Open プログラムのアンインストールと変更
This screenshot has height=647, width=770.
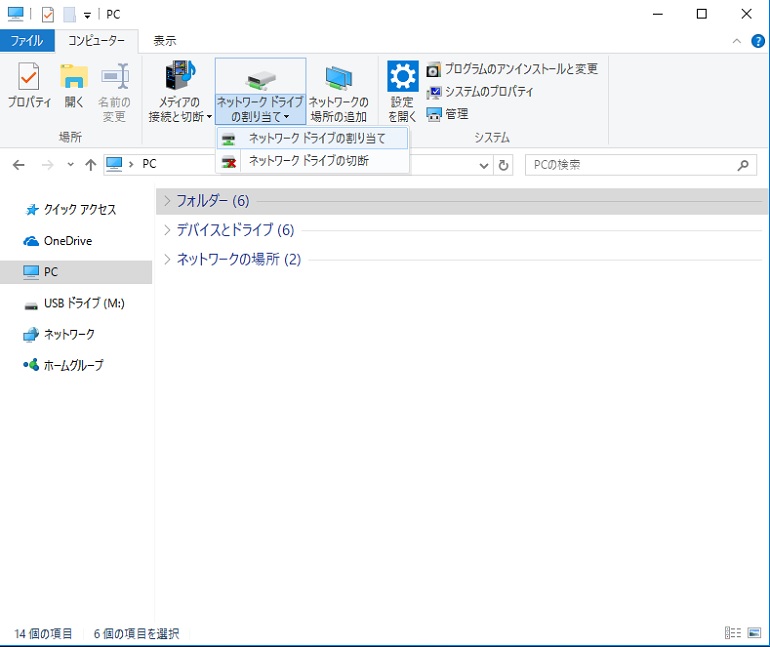click(512, 69)
